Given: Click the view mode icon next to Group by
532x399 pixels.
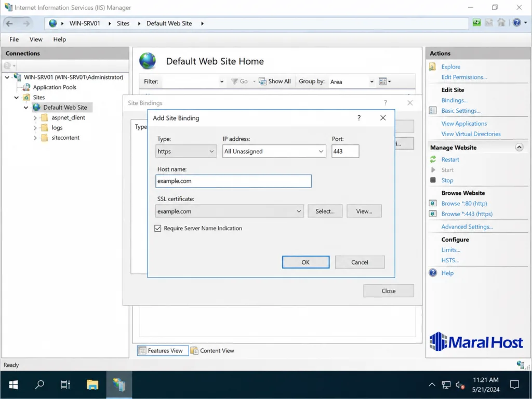Looking at the screenshot, I should [383, 82].
